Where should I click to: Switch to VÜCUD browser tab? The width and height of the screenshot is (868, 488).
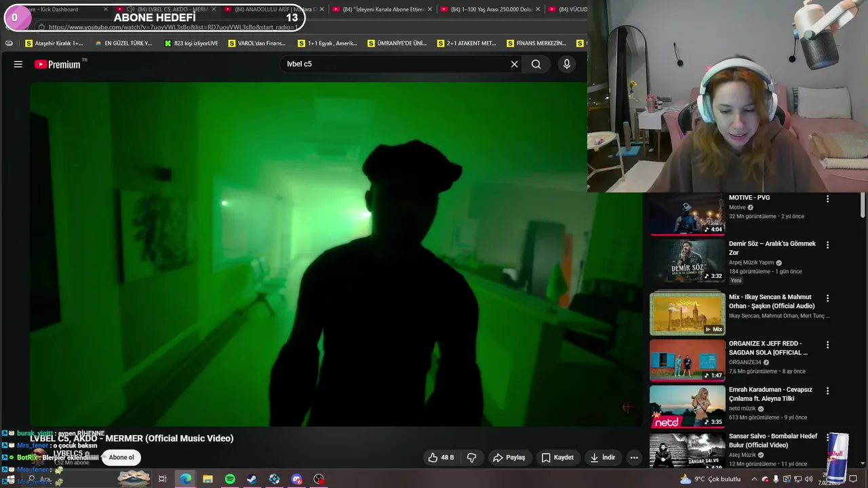pos(566,9)
